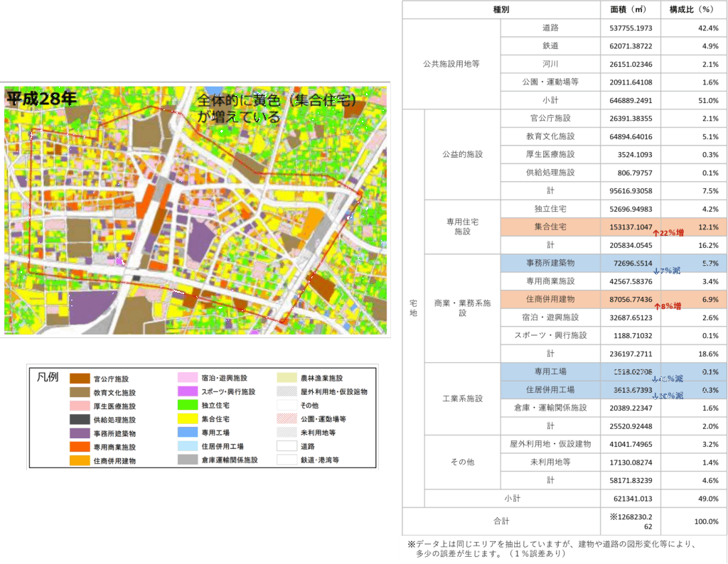Click the 官公庁施設 legend color swatch

click(80, 379)
